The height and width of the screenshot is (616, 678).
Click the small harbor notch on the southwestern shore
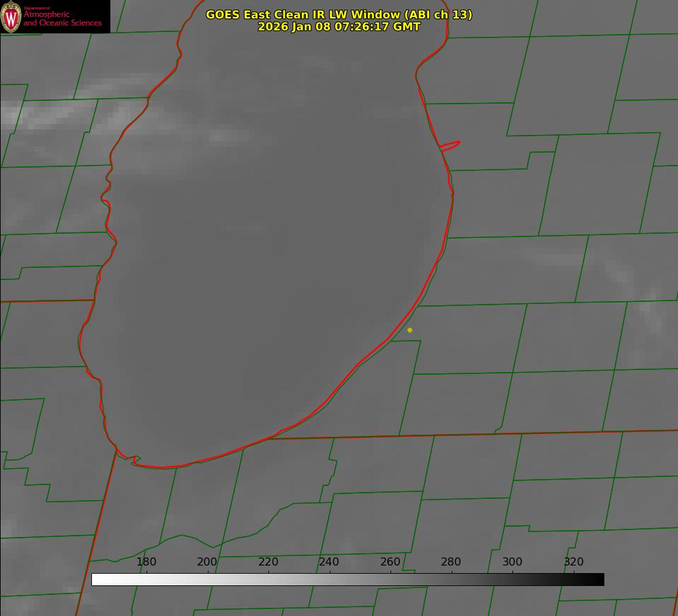[133, 460]
